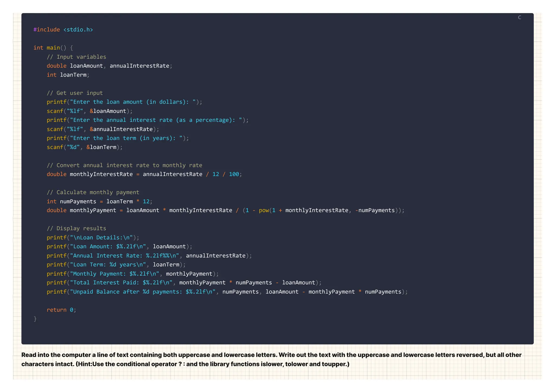Click the 'int numPayments = loanTerm * 12' line
555x392 pixels.
(x=99, y=201)
